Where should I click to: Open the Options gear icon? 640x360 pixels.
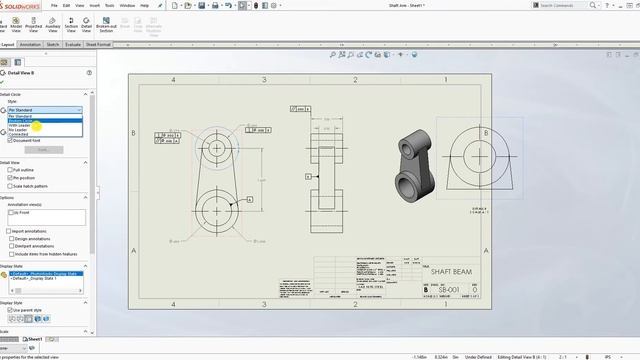click(274, 6)
